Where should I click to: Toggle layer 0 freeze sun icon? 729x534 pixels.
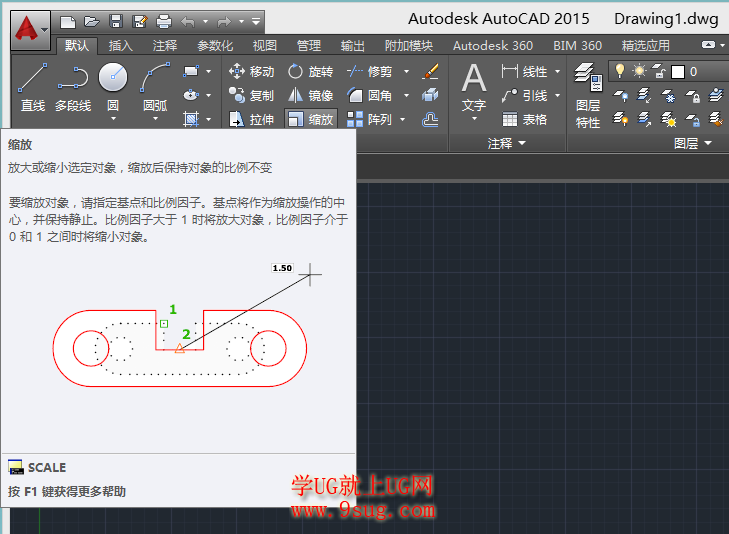coord(639,71)
